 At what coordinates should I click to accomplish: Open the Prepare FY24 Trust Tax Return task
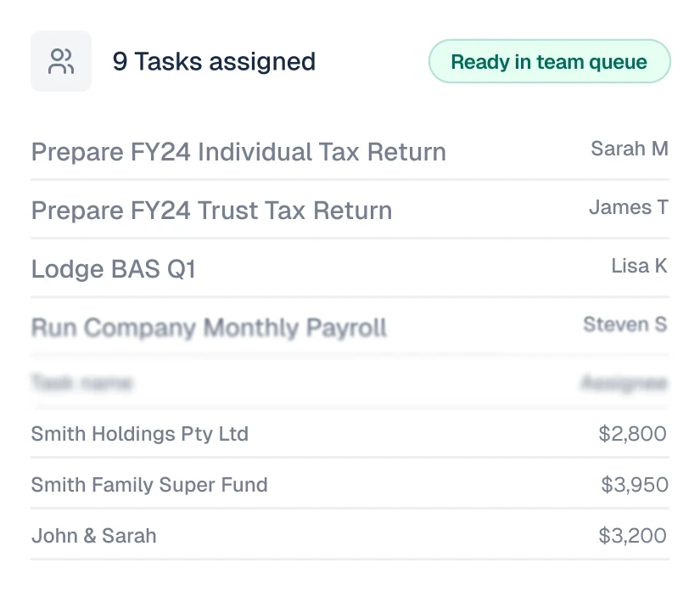[x=211, y=211]
